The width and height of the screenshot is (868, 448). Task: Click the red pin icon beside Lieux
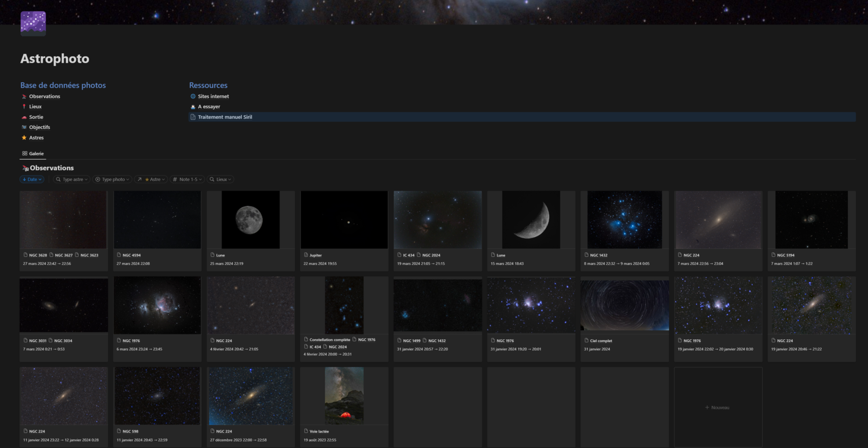(24, 107)
